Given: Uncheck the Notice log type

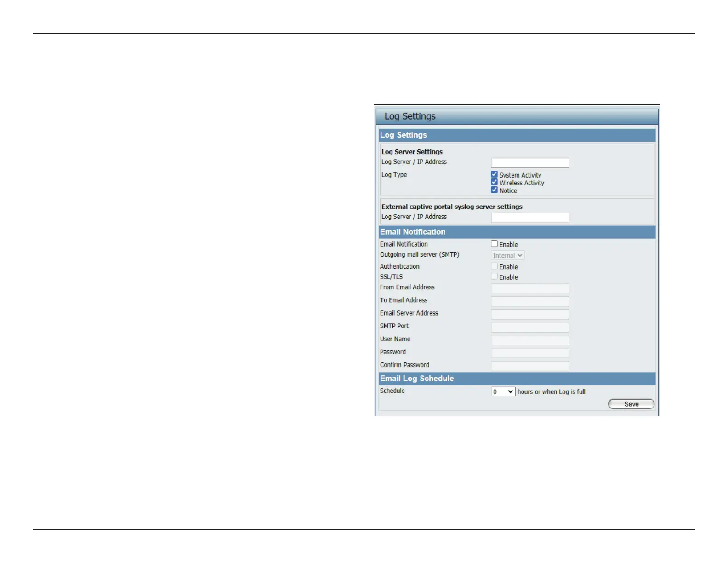Looking at the screenshot, I should (494, 190).
